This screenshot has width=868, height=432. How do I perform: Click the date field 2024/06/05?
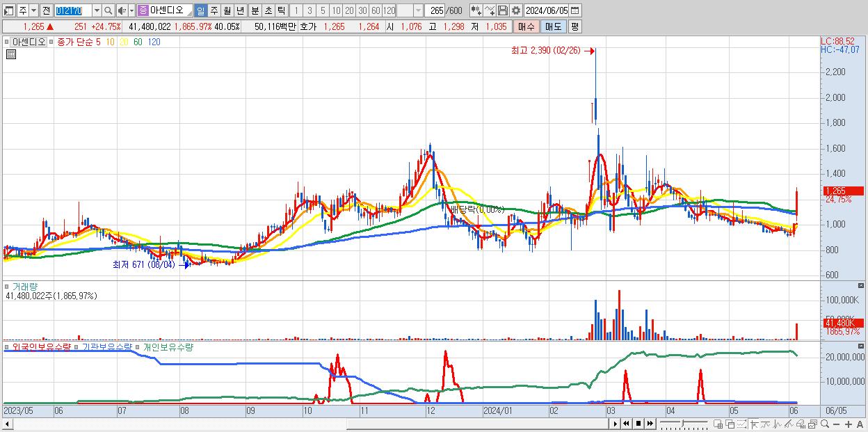pyautogui.click(x=547, y=10)
